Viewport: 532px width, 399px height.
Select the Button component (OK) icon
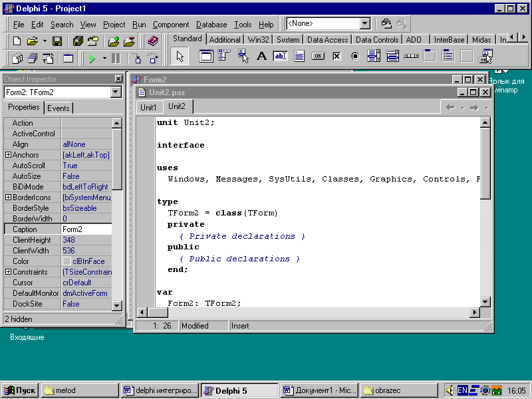click(x=318, y=56)
